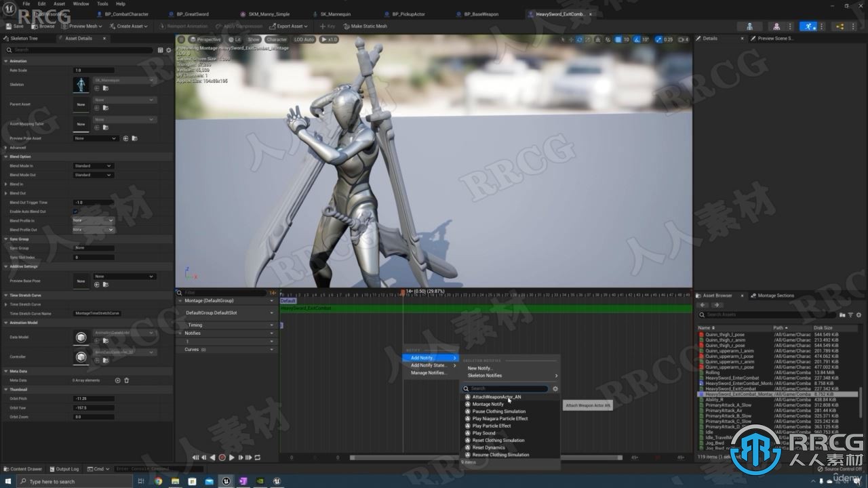The height and width of the screenshot is (488, 868).
Task: Click the Rate Scale value field
Action: [x=93, y=70]
